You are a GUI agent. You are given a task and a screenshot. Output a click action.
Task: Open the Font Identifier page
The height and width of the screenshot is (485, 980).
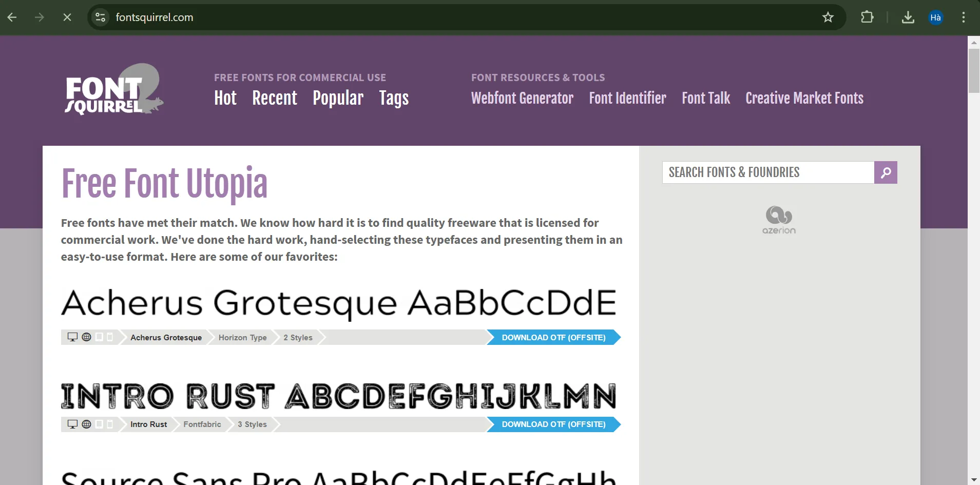(x=627, y=98)
